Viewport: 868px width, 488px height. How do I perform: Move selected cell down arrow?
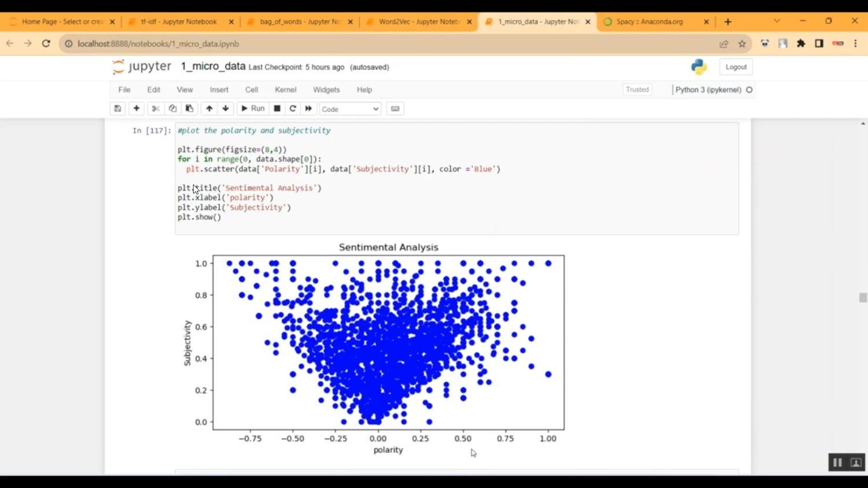tap(226, 109)
